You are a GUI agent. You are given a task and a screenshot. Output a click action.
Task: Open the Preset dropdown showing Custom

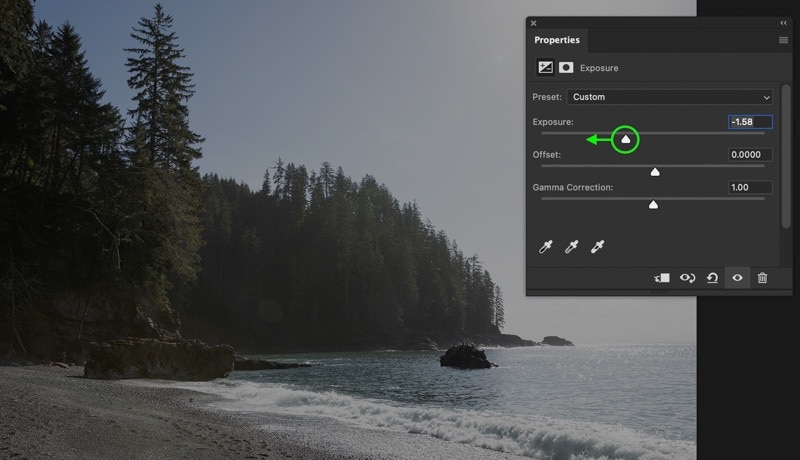(x=669, y=97)
